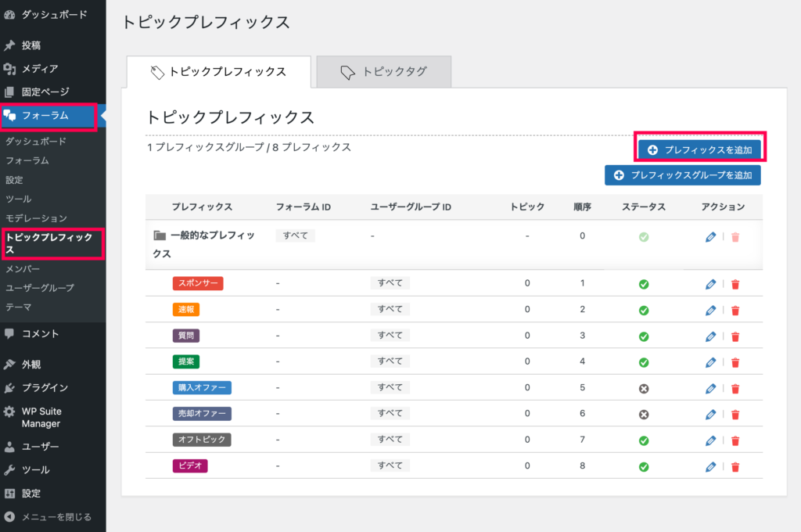Collapse sidebar with メニューを閉じる
The height and width of the screenshot is (532, 801).
pyautogui.click(x=53, y=517)
